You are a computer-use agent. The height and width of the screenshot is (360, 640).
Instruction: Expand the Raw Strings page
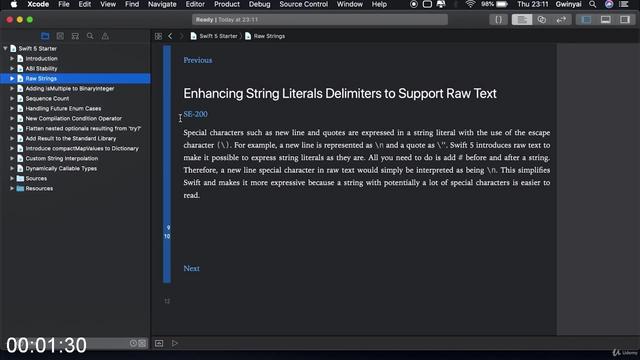pyautogui.click(x=12, y=78)
